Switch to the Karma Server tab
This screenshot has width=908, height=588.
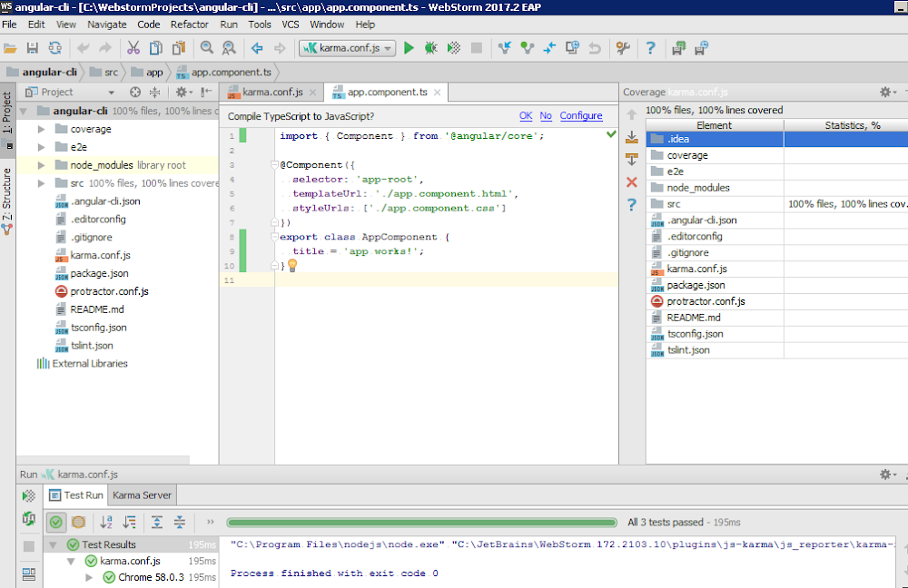(142, 495)
